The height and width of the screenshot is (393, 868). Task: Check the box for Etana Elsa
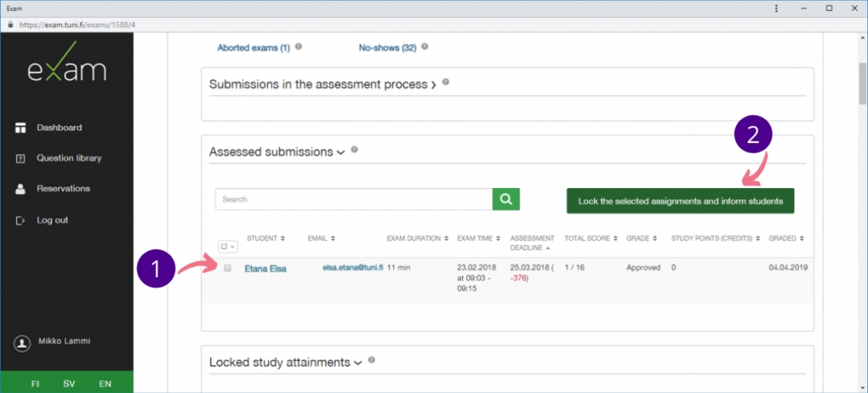tap(227, 268)
